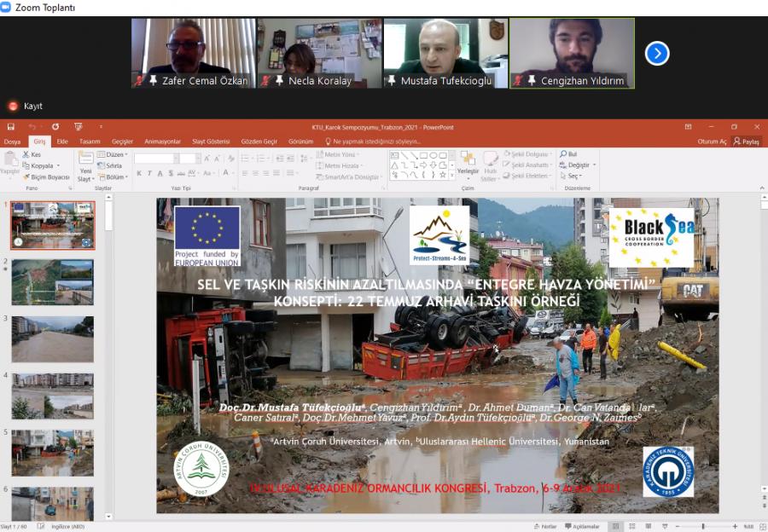The image size is (768, 532).
Task: Center-align the paragraph text
Action: (255, 173)
